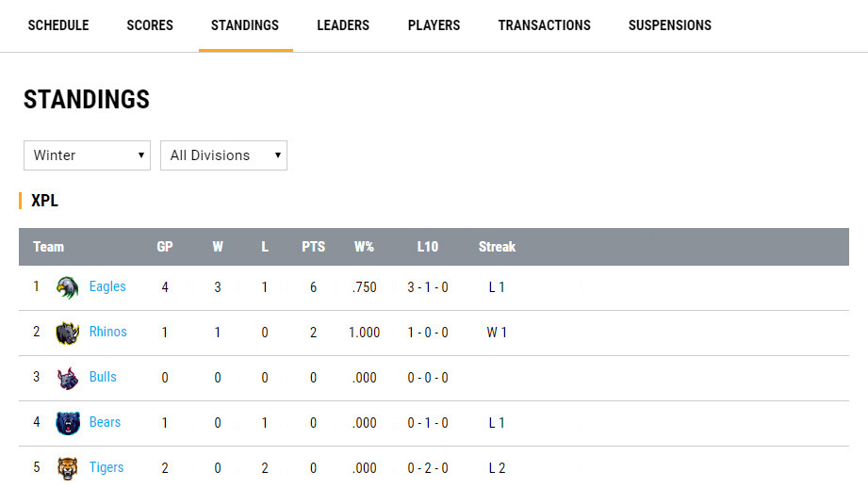Open the Winter season dropdown

click(x=87, y=155)
